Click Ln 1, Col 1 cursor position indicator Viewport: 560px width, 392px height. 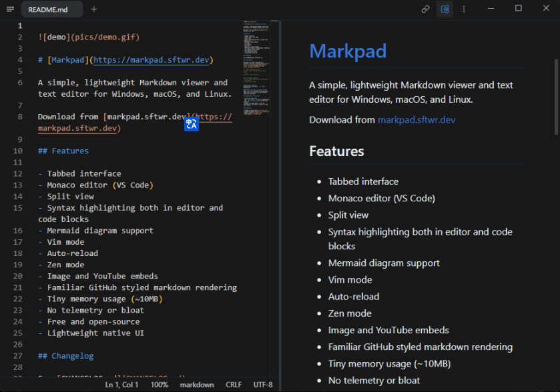pyautogui.click(x=121, y=385)
